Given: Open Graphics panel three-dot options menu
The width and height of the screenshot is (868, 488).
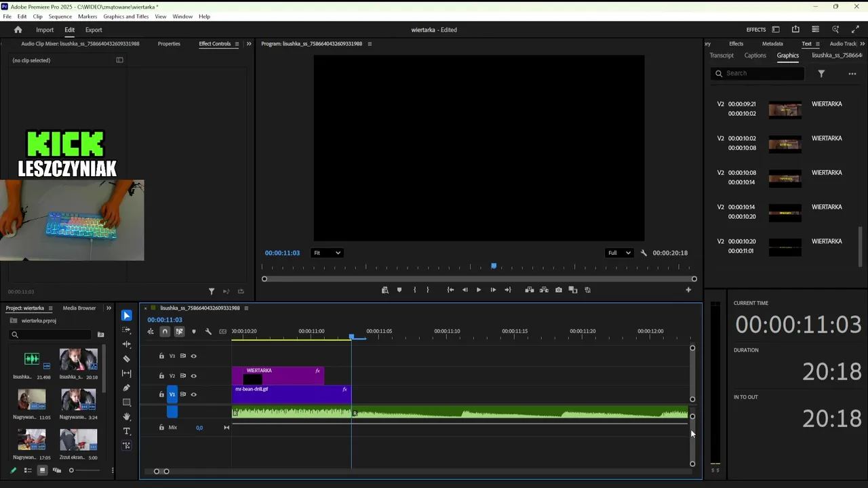Looking at the screenshot, I should coord(852,73).
